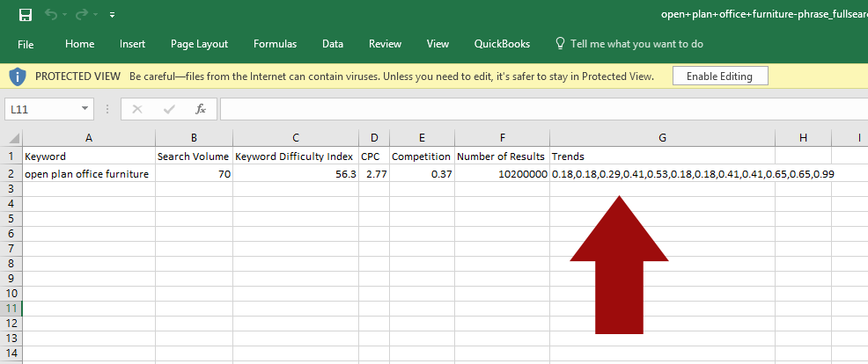Viewport: 868px width, 364px height.
Task: Click the Redo arrow icon
Action: point(82,15)
